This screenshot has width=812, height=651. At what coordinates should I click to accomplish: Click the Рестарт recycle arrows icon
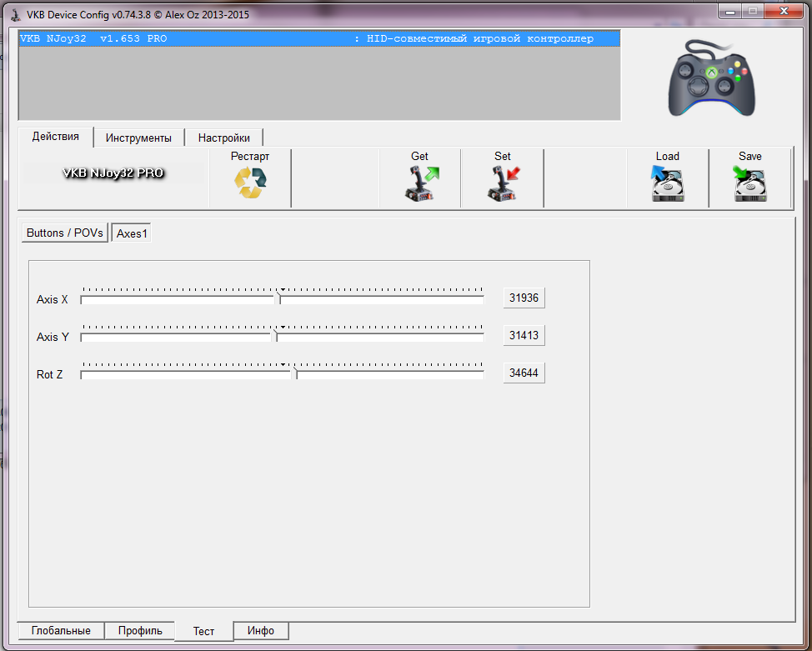[x=250, y=183]
